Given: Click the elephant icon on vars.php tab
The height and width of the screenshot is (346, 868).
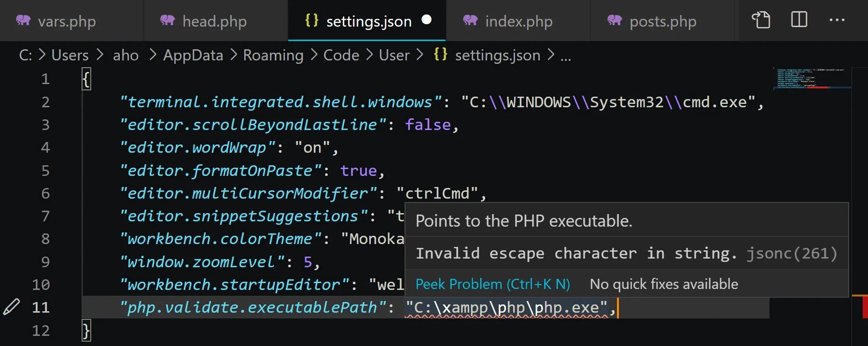Looking at the screenshot, I should click(x=23, y=20).
